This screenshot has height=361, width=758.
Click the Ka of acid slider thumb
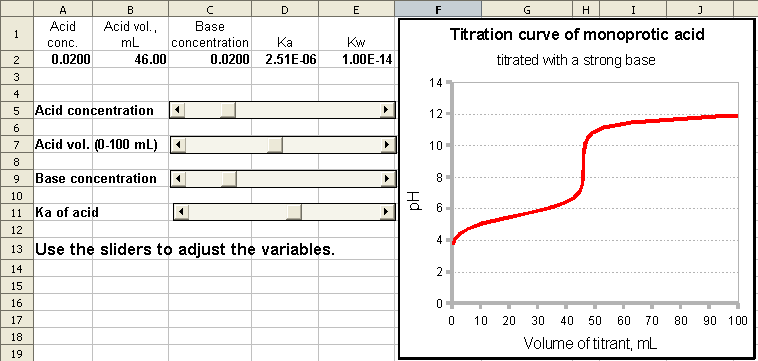click(x=294, y=212)
